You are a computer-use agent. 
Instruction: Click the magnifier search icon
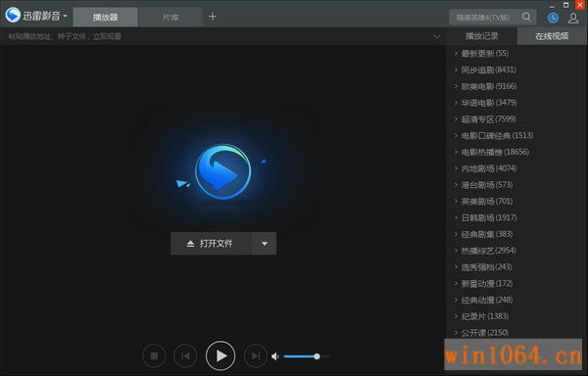[526, 17]
